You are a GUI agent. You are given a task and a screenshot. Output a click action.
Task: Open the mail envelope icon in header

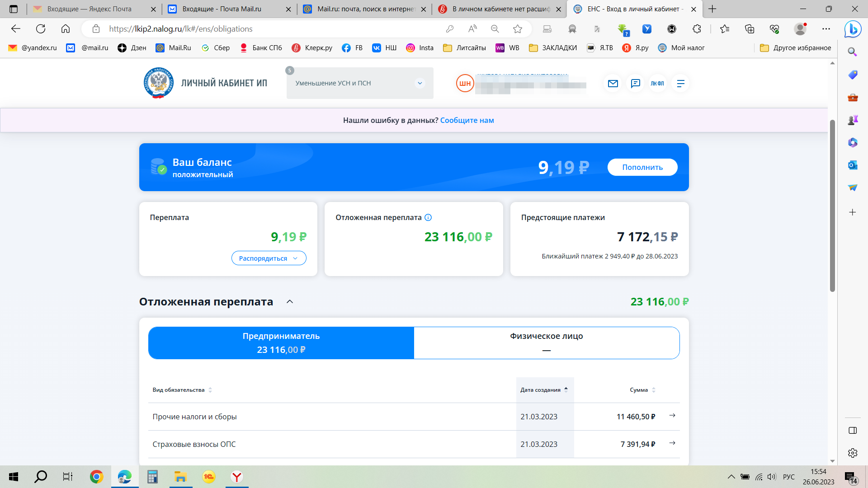tap(613, 84)
